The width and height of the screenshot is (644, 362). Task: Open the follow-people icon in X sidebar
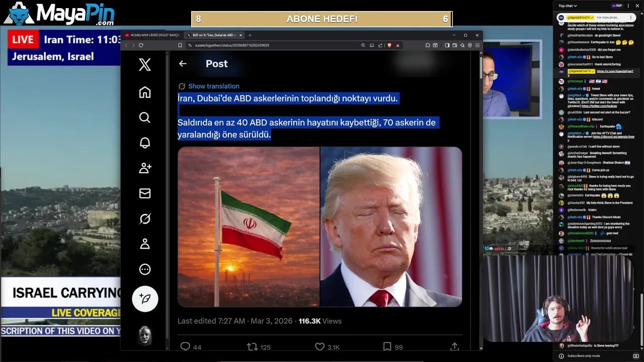coord(145,168)
